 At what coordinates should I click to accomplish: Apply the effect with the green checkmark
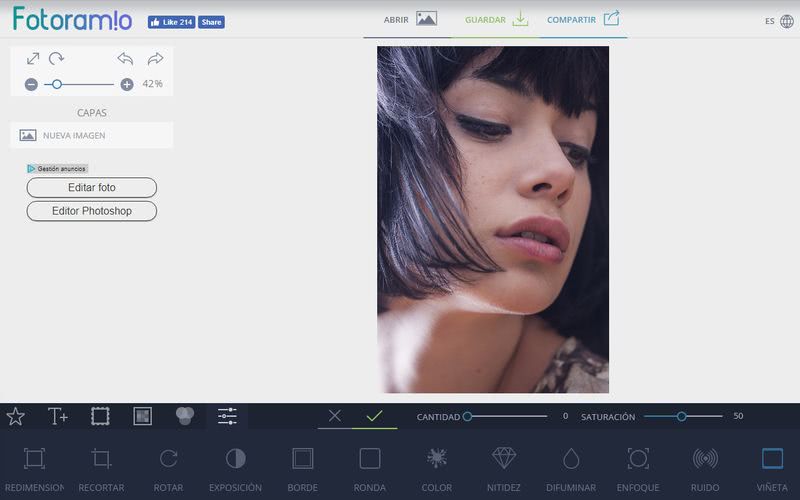coord(374,416)
